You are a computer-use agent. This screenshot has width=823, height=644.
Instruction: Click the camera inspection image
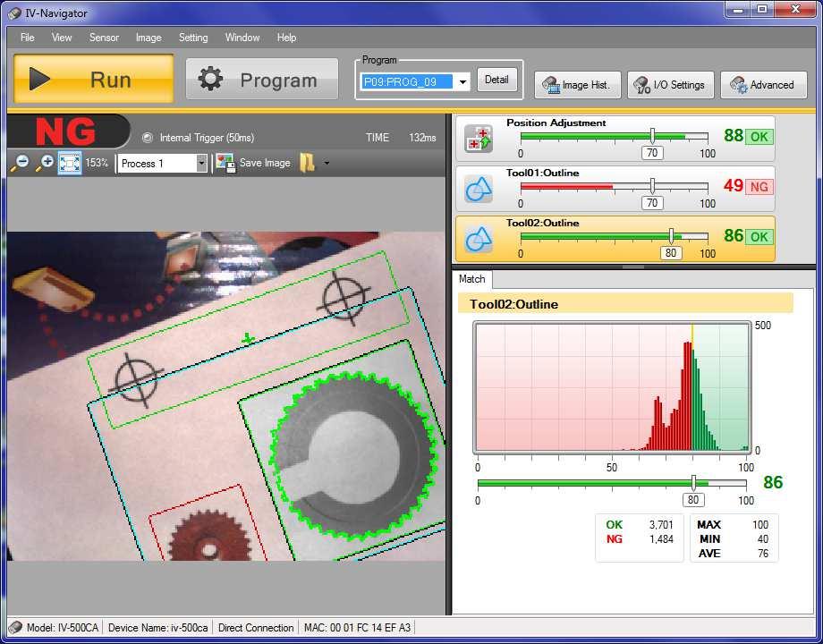[226, 396]
